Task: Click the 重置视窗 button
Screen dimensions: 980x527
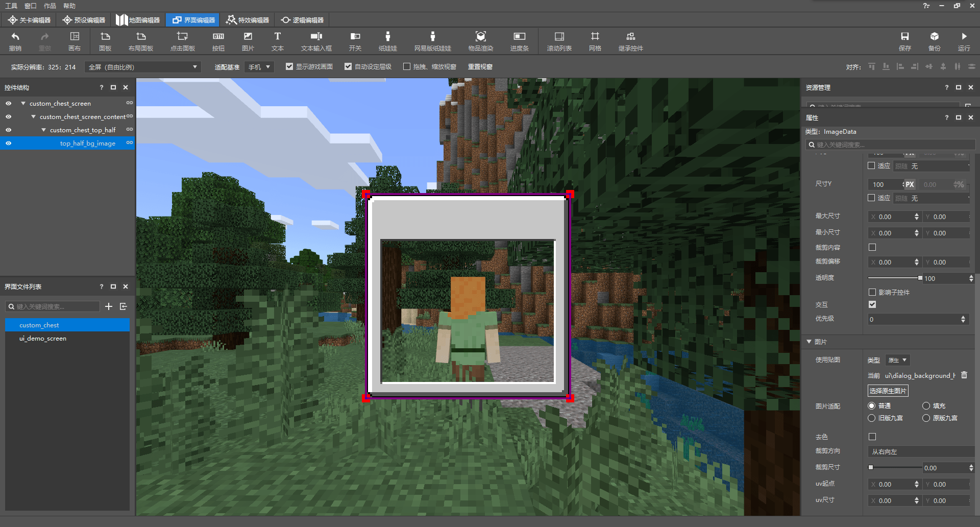Action: pyautogui.click(x=480, y=67)
